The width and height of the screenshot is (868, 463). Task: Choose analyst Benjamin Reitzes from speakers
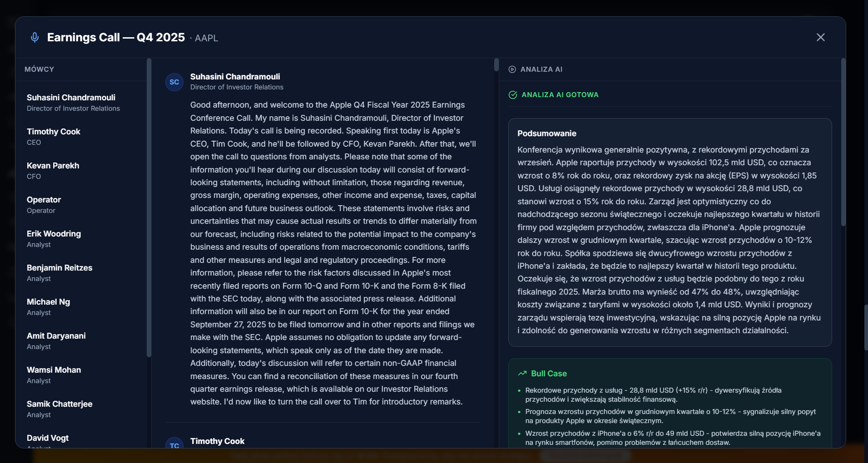(60, 273)
